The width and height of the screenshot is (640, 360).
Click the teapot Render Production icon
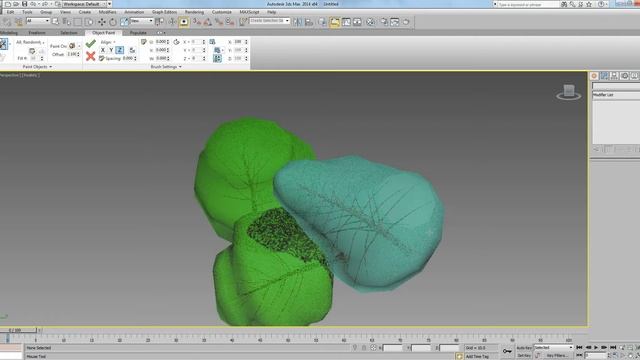406,22
